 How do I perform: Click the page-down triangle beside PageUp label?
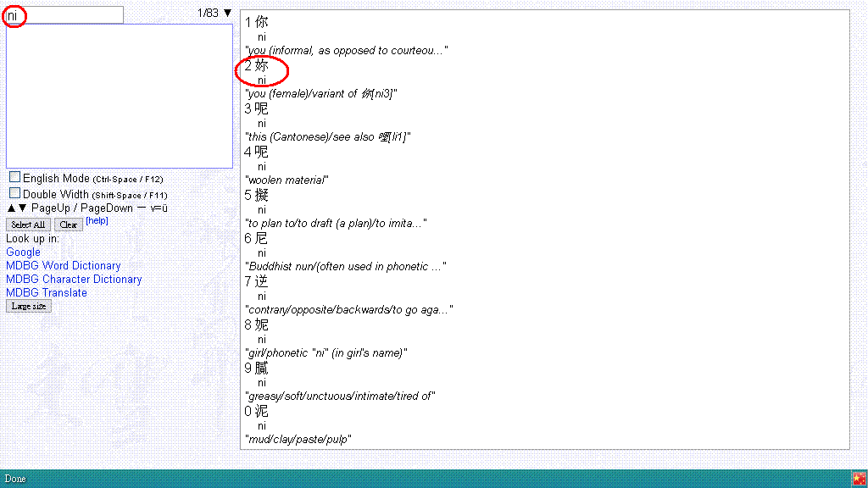tap(22, 208)
